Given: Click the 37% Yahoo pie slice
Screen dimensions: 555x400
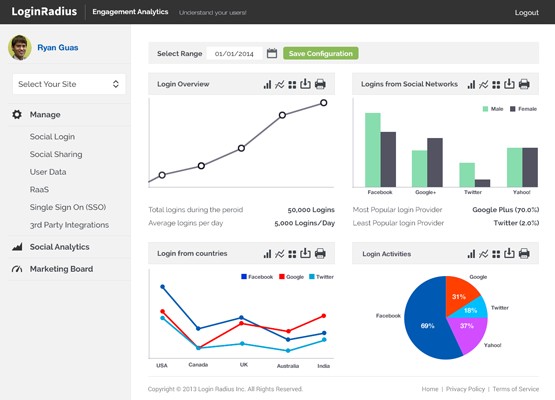Looking at the screenshot, I should pyautogui.click(x=467, y=326).
